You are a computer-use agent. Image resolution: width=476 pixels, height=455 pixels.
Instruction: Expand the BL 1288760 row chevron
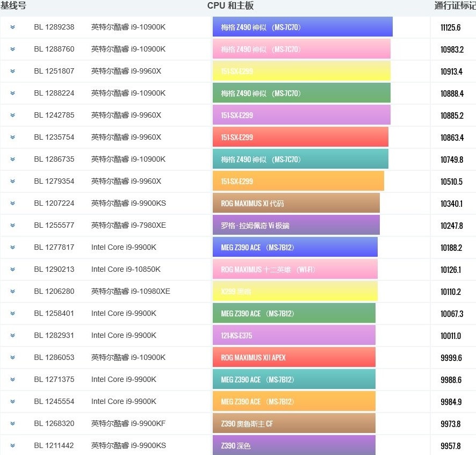(12, 49)
